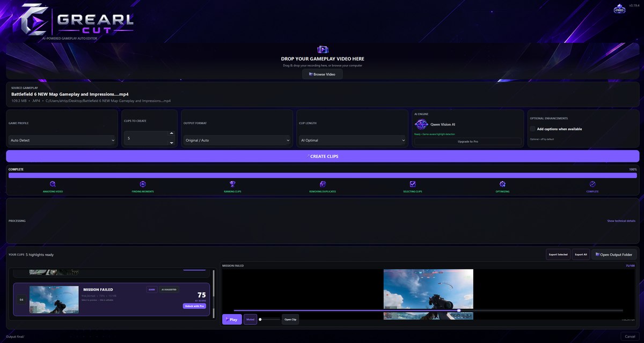Click the 100% progress label

point(633,169)
